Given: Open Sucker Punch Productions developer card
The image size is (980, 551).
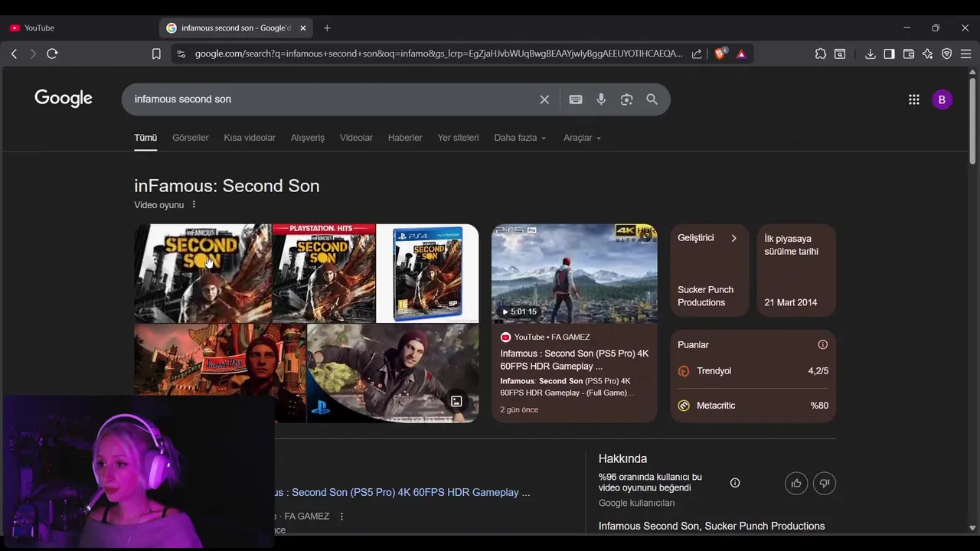Looking at the screenshot, I should point(710,270).
